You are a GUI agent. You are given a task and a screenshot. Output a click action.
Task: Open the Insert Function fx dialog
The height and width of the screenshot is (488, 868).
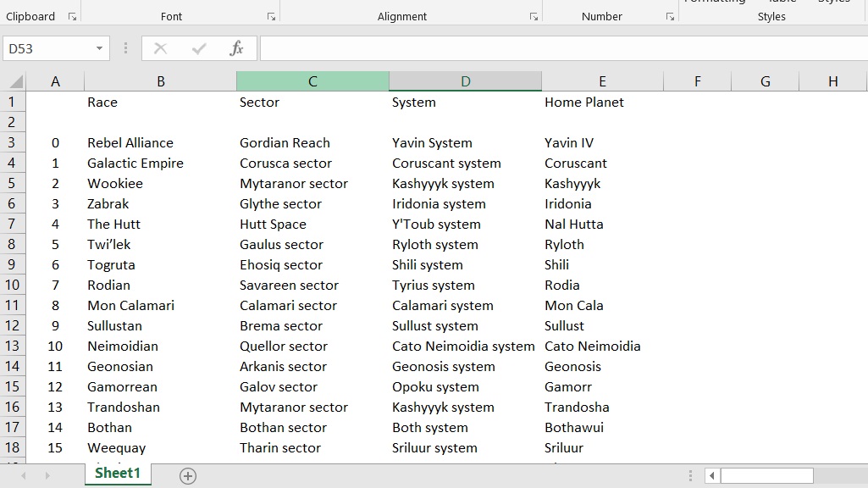[x=236, y=49]
